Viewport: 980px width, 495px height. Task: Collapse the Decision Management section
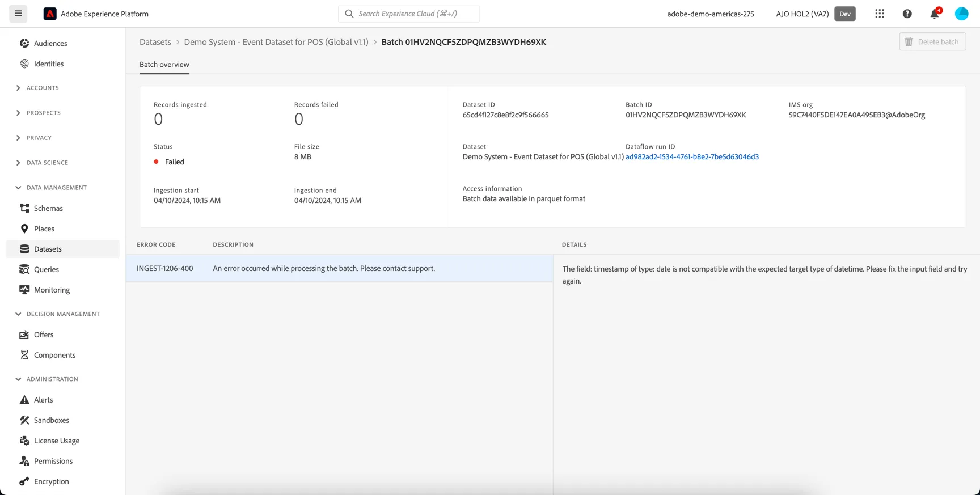[18, 314]
